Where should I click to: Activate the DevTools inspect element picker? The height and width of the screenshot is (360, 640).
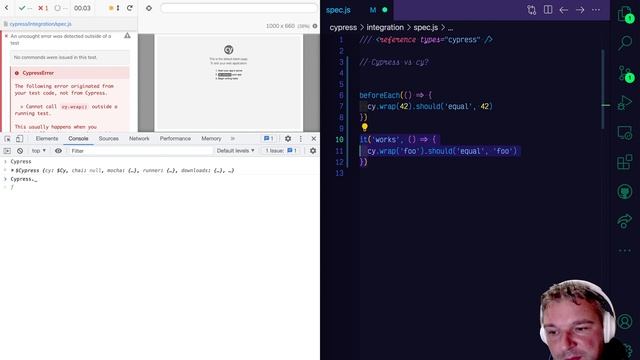coord(7,139)
